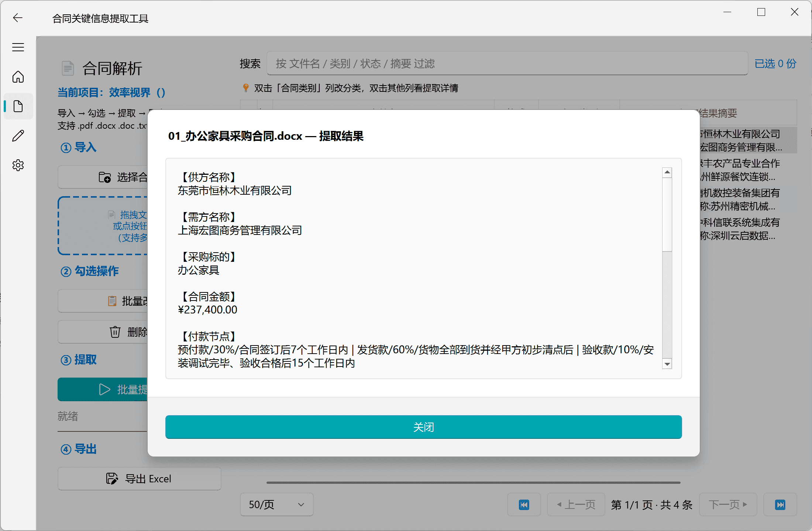This screenshot has height=531, width=812.
Task: Close the application window
Action: tap(795, 12)
